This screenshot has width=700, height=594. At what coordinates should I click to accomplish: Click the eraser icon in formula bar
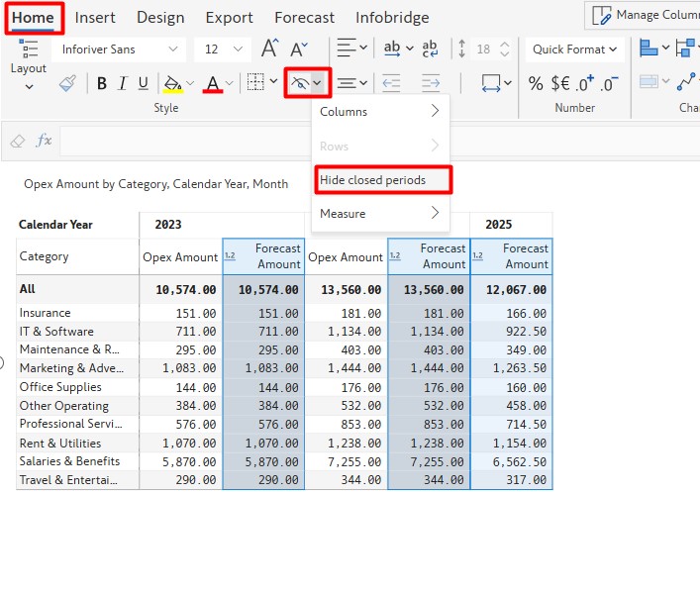click(x=17, y=142)
